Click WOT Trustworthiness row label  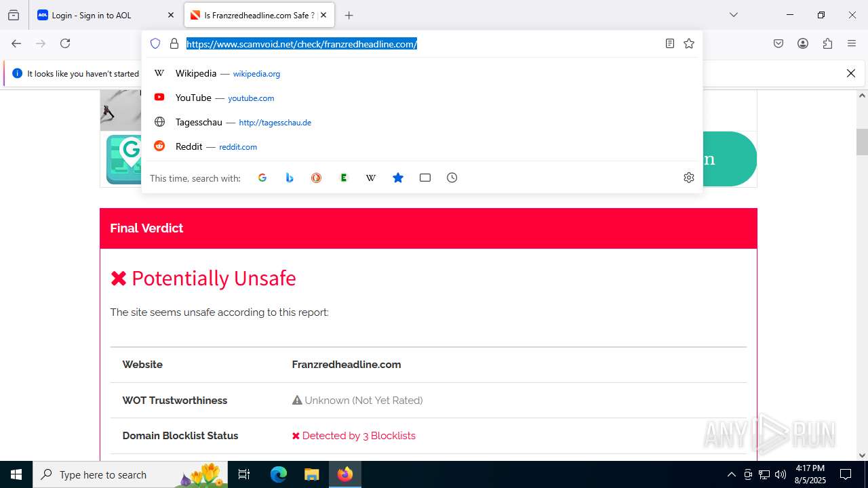point(175,401)
